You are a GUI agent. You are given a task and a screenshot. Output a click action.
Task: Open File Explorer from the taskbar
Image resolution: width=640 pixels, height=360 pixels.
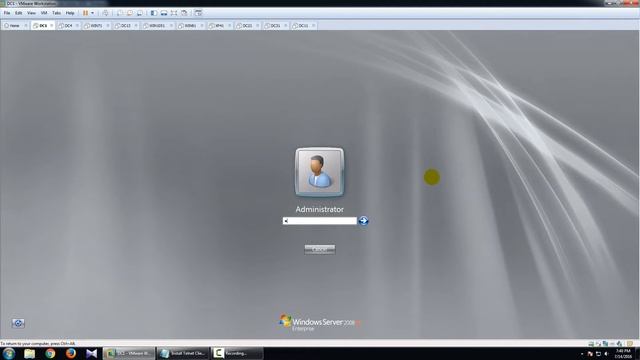click(x=29, y=353)
